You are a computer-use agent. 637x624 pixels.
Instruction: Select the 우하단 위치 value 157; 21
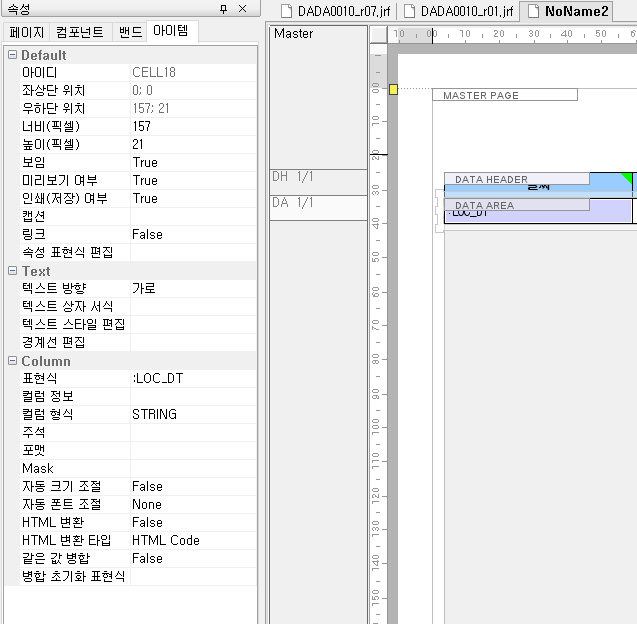tap(193, 108)
